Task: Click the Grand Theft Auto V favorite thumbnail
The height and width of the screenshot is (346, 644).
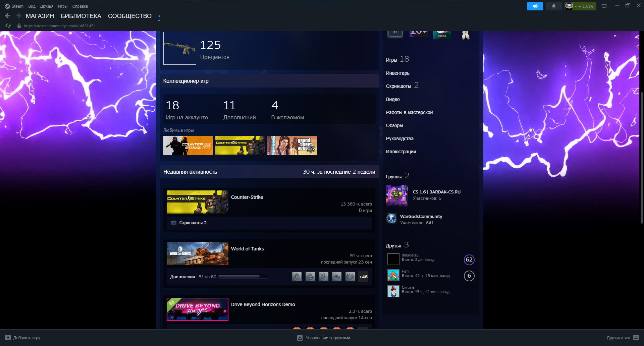Action: [x=292, y=146]
